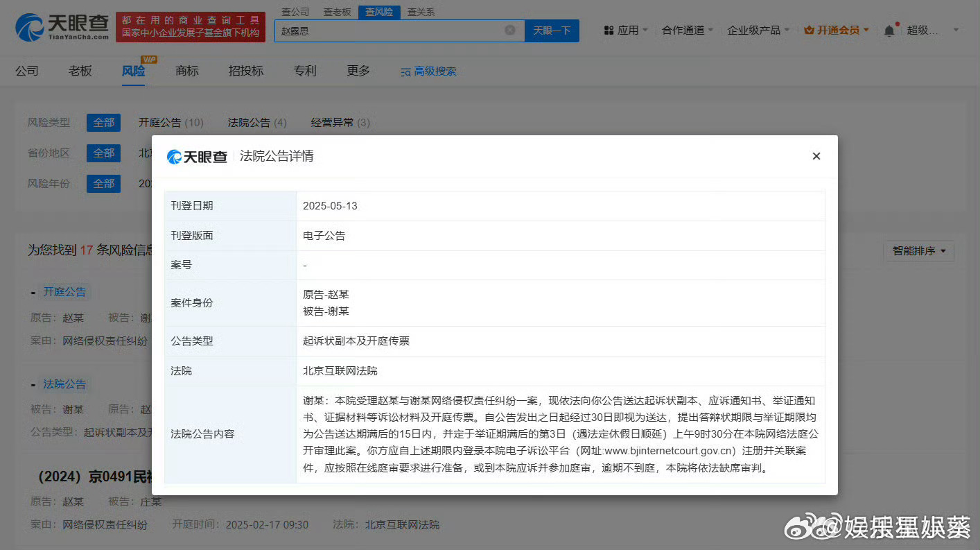Screen dimensions: 980x550
Task: Clear the search box text
Action: tap(510, 30)
